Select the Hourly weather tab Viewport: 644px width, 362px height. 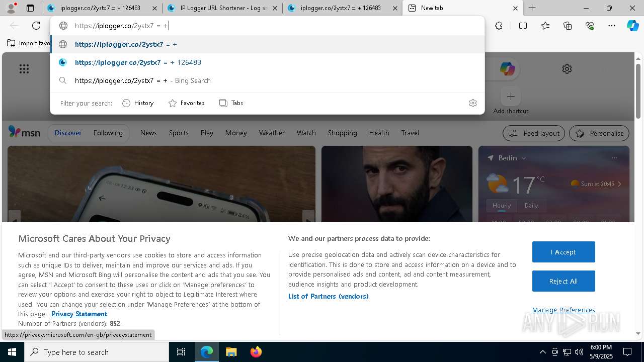click(502, 206)
